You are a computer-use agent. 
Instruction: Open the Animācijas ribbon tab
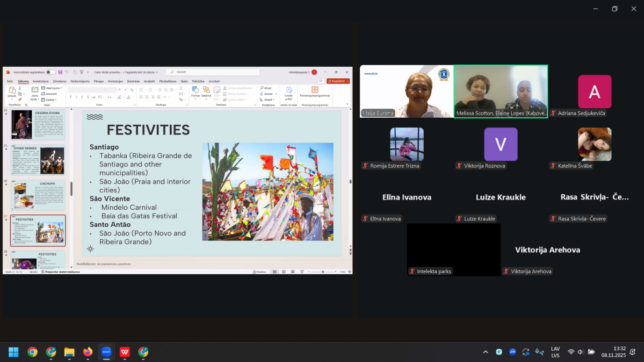coord(115,81)
